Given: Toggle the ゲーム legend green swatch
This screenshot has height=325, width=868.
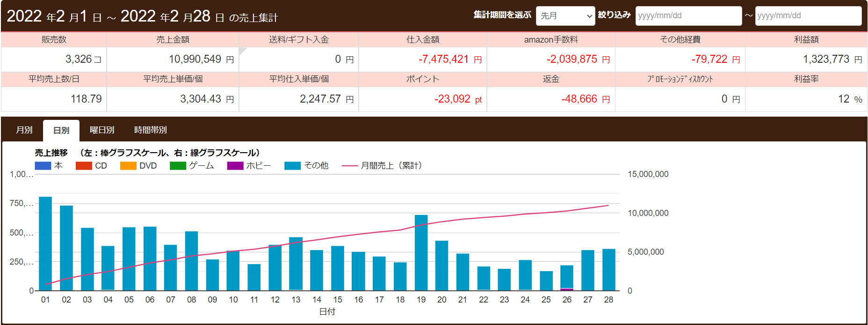Looking at the screenshot, I should (x=178, y=166).
